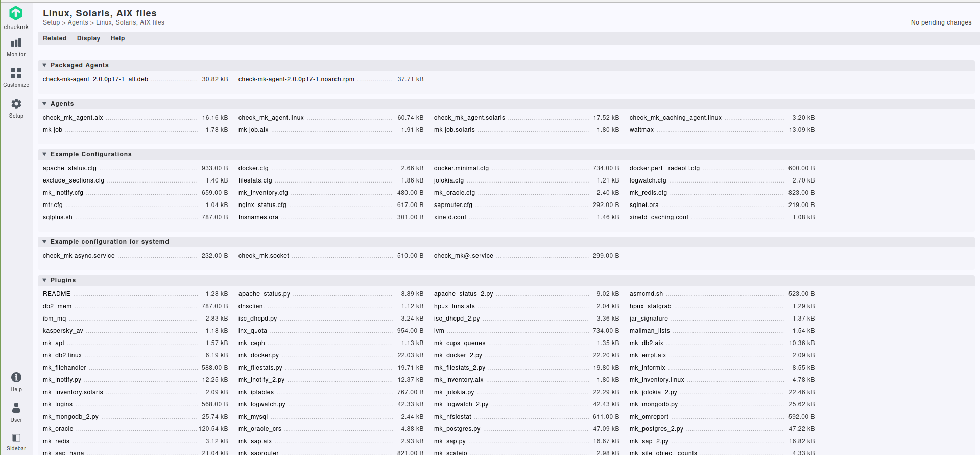Open jar_signature plugin
This screenshot has width=980, height=455.
649,318
